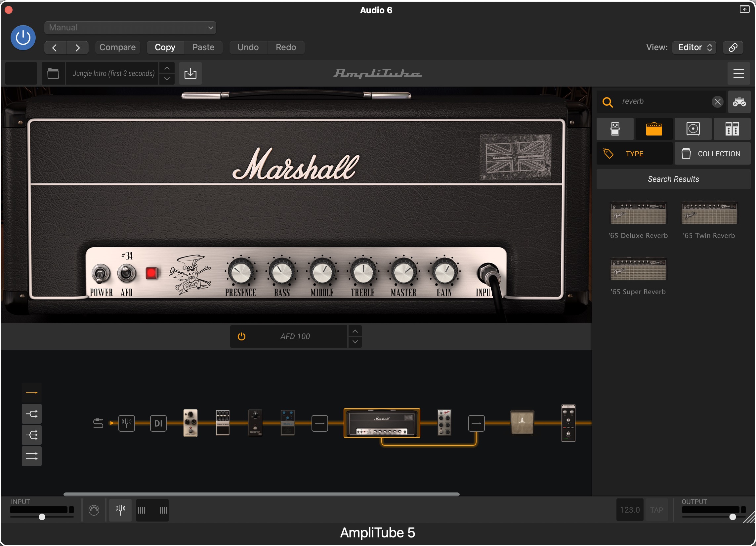This screenshot has width=756, height=546.
Task: Select the Fender pedal after the amp
Action: pyautogui.click(x=444, y=423)
